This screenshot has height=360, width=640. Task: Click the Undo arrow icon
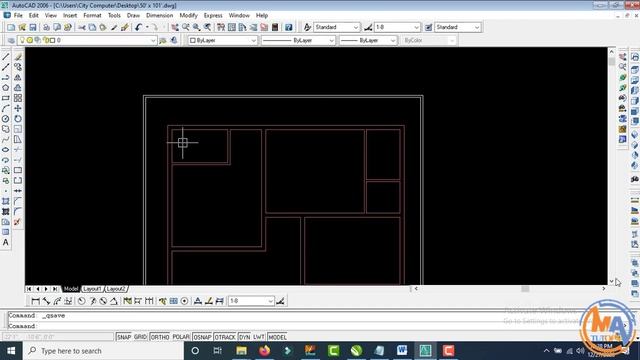[x=138, y=27]
